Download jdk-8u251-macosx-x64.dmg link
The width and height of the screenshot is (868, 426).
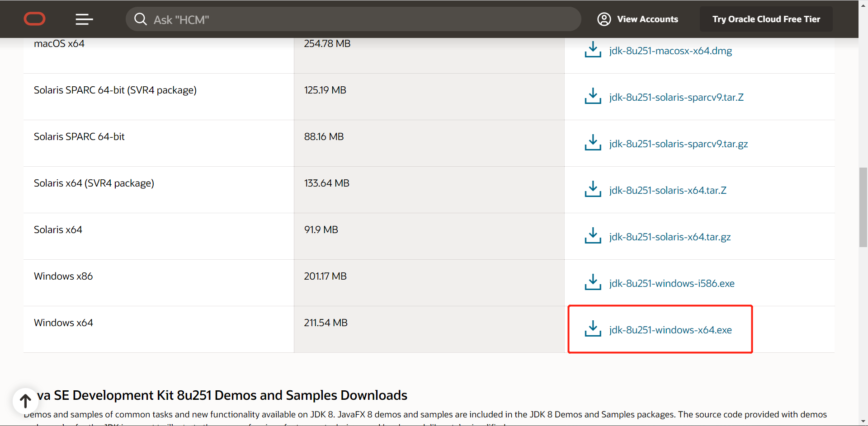[670, 51]
